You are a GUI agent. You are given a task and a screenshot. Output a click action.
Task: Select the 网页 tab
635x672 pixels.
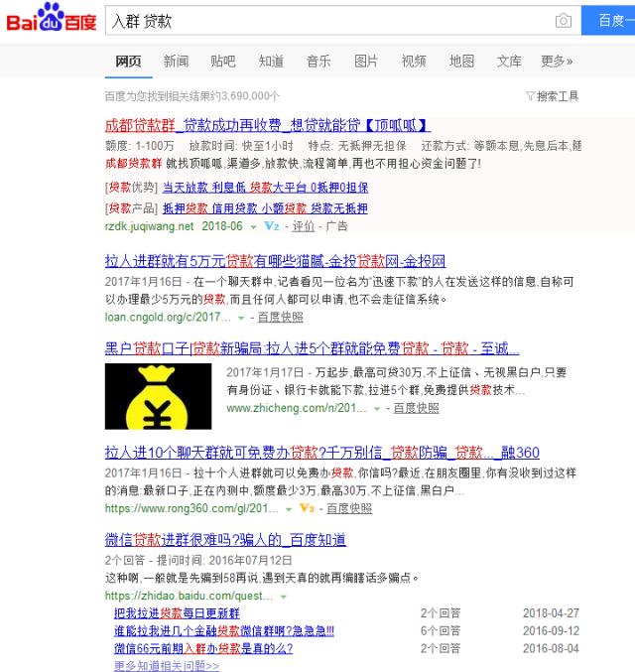point(128,62)
